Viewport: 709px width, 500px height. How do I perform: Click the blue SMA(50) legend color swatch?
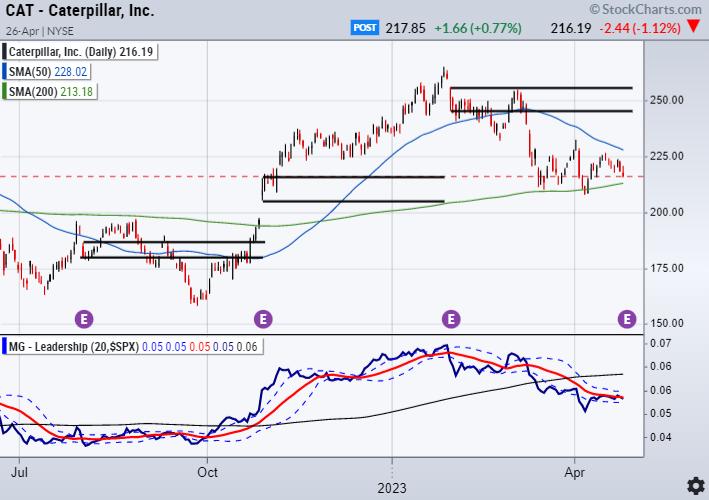[8, 72]
